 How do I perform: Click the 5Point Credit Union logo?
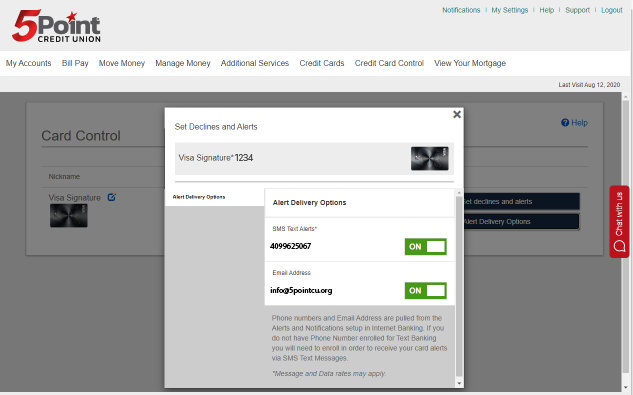56,26
